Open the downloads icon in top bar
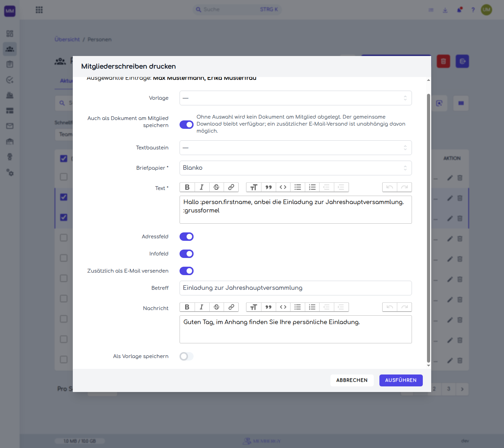Viewport: 504px width, 448px height. coord(445,10)
